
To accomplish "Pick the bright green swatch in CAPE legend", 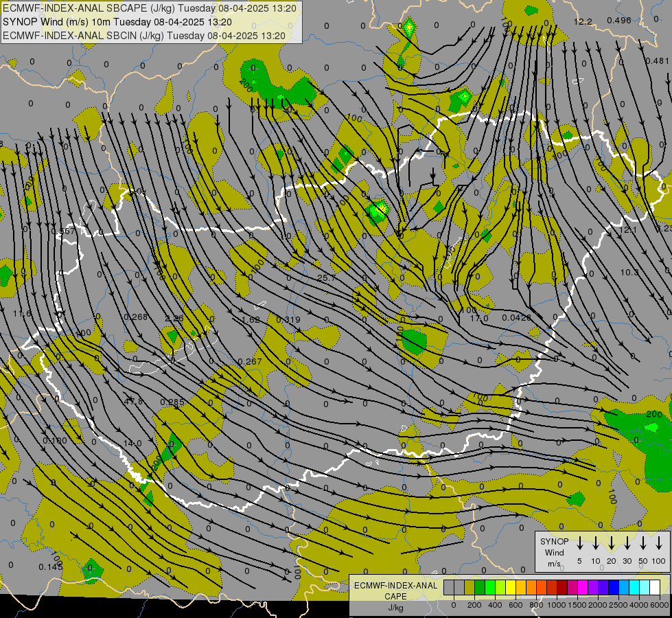I will 490,588.
